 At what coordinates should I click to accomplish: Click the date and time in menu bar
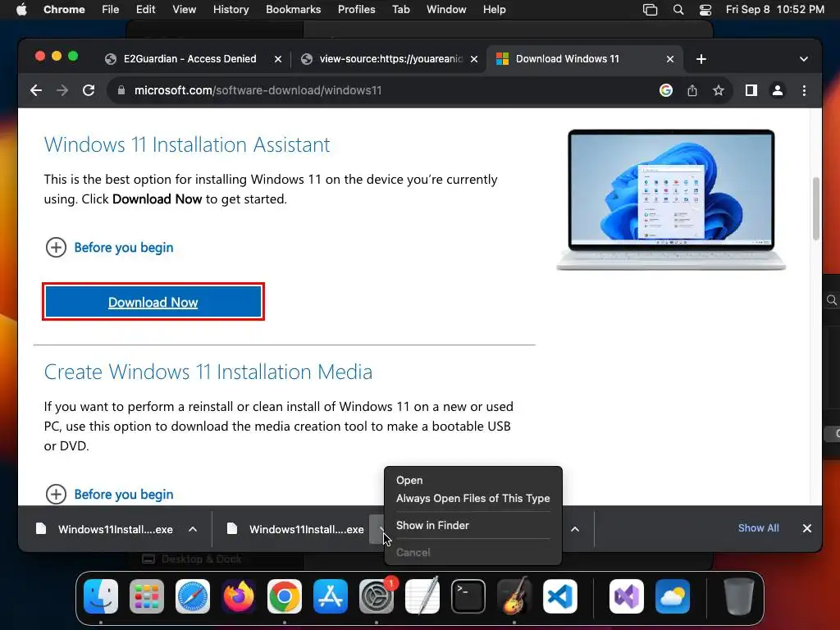click(774, 10)
